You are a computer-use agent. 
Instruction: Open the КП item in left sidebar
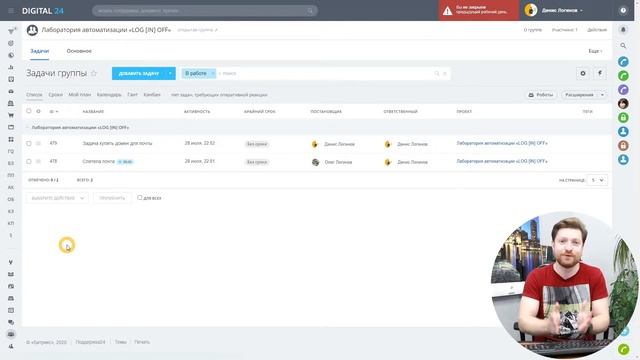pos(11,223)
